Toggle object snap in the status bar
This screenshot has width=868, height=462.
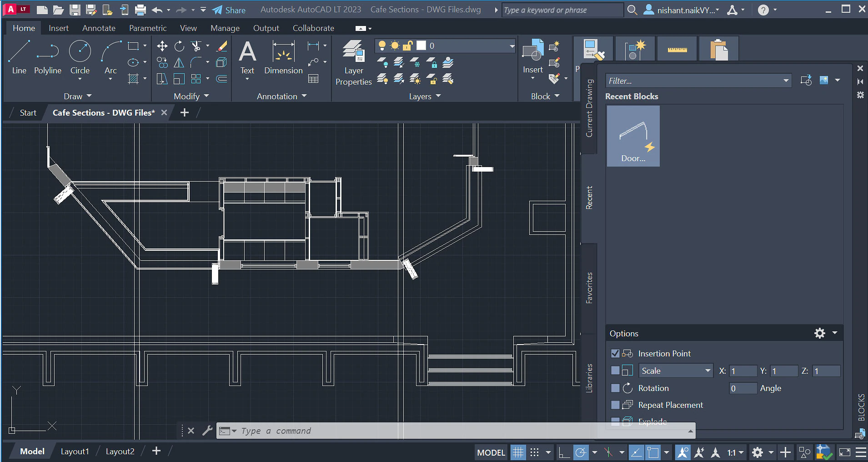581,452
